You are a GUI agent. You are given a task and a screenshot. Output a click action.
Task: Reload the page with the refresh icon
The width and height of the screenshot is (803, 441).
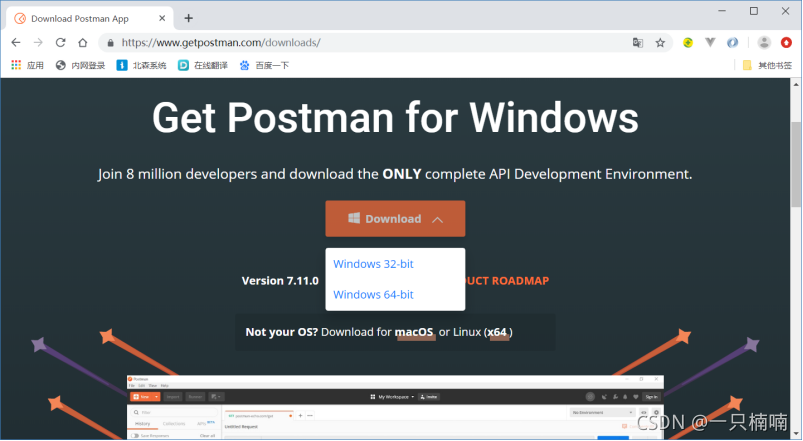pyautogui.click(x=60, y=43)
